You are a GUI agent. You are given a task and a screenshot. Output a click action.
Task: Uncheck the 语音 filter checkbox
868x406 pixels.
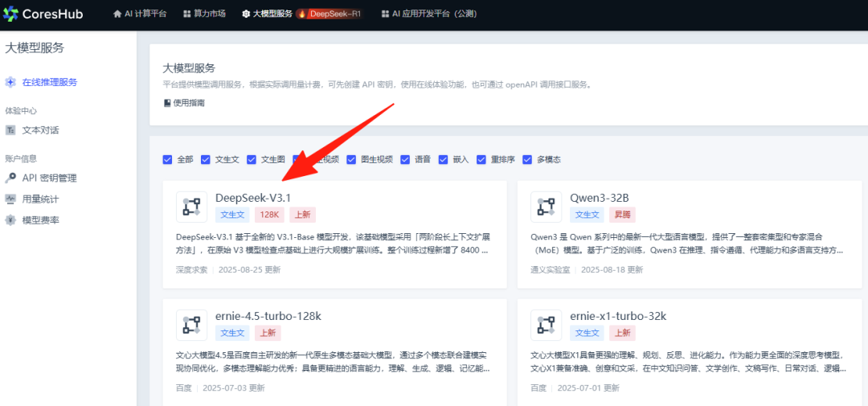click(x=404, y=159)
